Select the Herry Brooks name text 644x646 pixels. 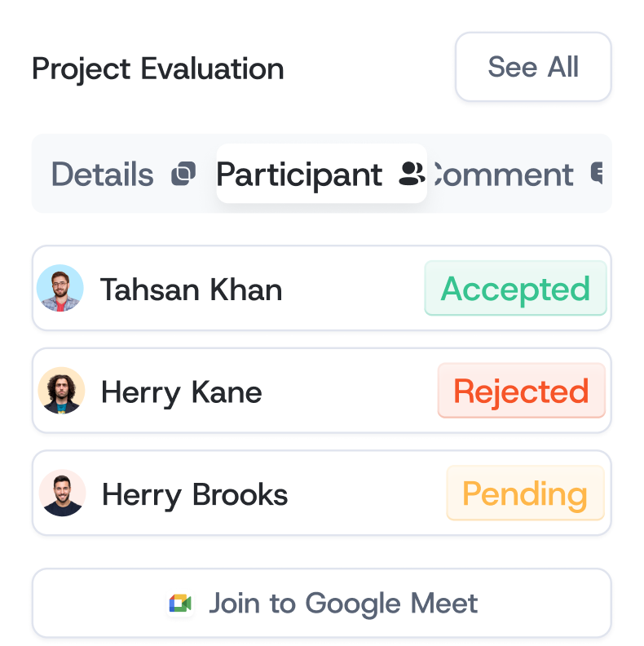pos(195,494)
